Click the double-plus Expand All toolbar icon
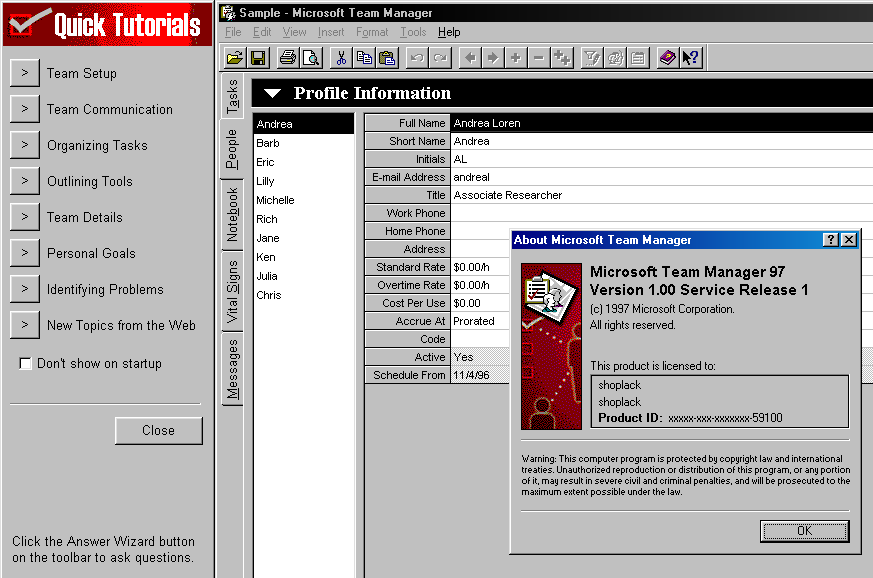The width and height of the screenshot is (873, 578). 562,58
